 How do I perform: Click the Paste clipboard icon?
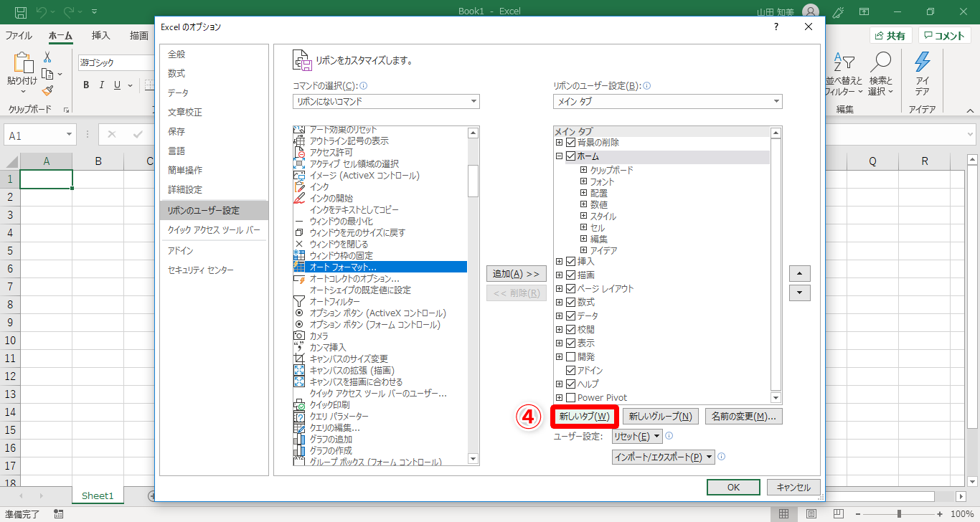point(24,64)
